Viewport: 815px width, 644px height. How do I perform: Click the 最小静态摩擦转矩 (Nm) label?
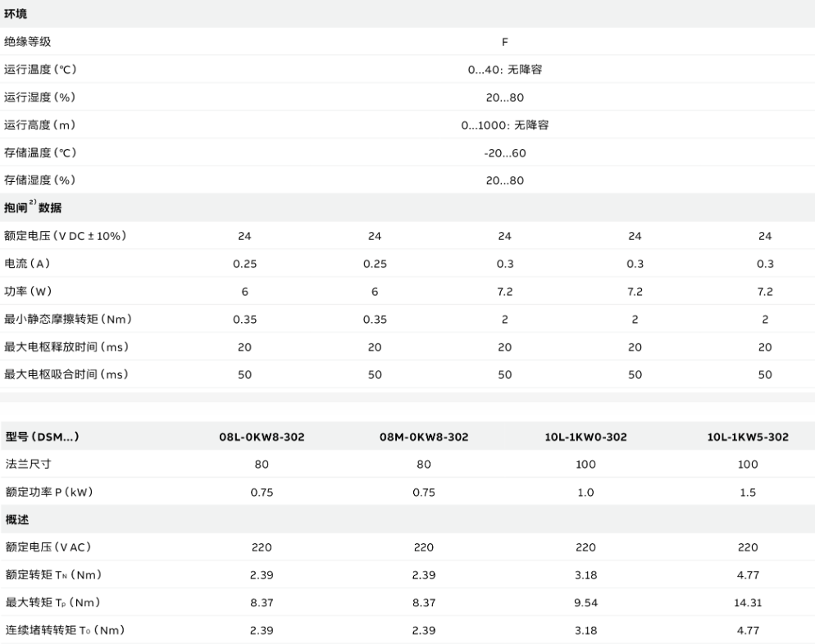(68, 319)
